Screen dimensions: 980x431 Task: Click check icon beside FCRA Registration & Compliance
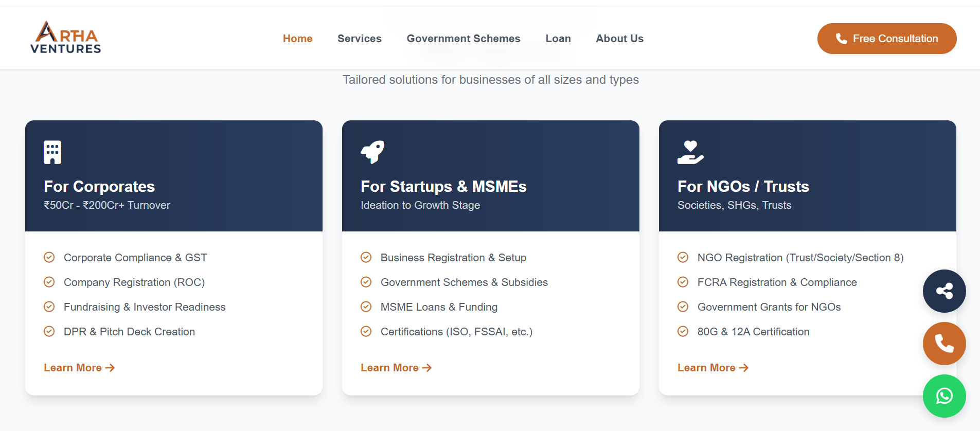click(x=683, y=282)
